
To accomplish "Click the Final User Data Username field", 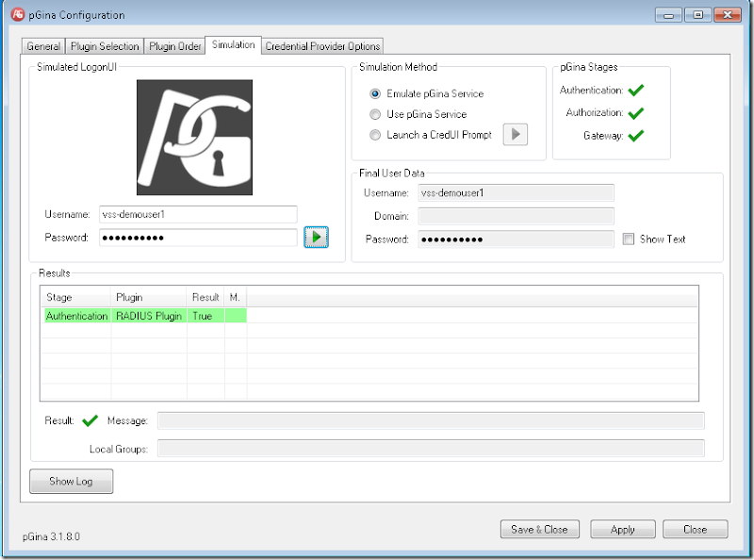I will (516, 193).
